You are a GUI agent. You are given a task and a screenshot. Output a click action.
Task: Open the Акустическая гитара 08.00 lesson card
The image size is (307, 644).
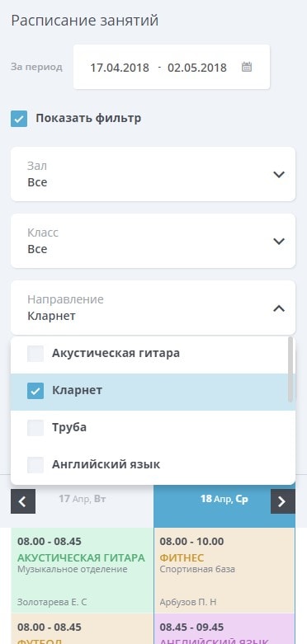pos(83,571)
